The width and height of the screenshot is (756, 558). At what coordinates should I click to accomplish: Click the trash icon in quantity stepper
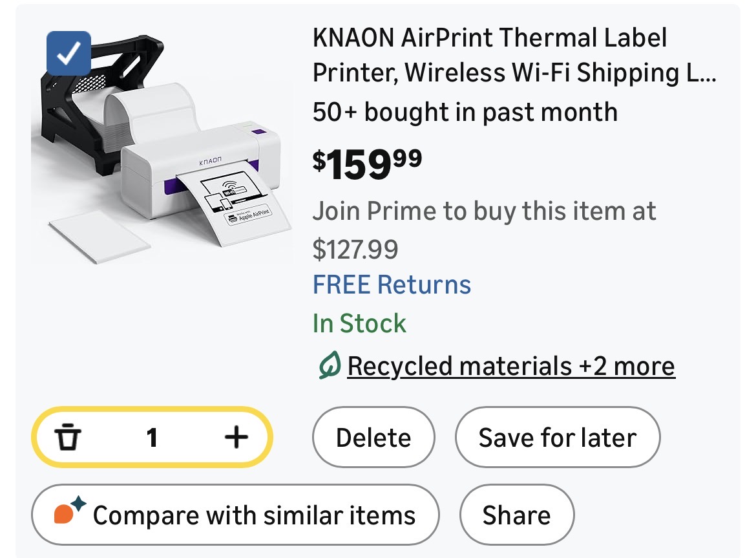tap(68, 438)
